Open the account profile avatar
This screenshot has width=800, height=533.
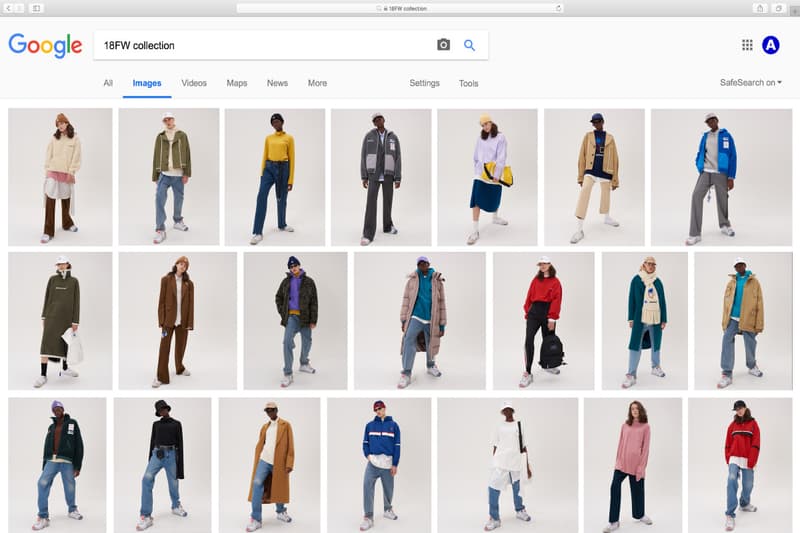coord(770,45)
